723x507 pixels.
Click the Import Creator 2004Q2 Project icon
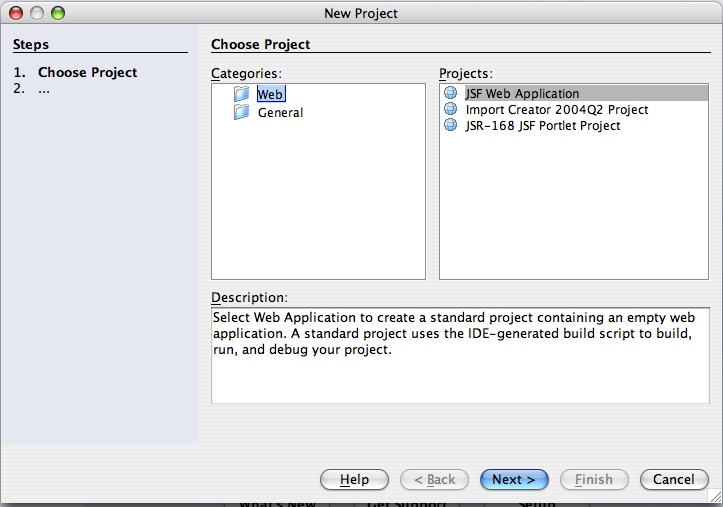tap(450, 109)
